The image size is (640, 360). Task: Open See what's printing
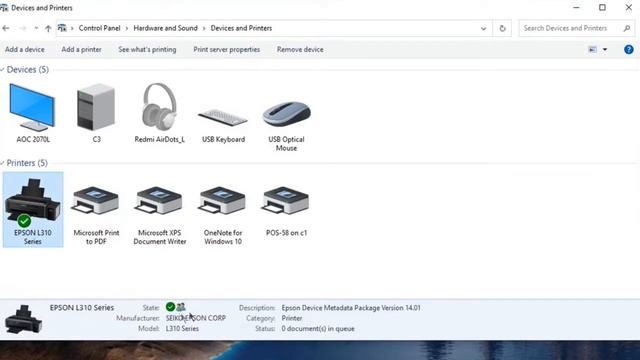coord(147,49)
